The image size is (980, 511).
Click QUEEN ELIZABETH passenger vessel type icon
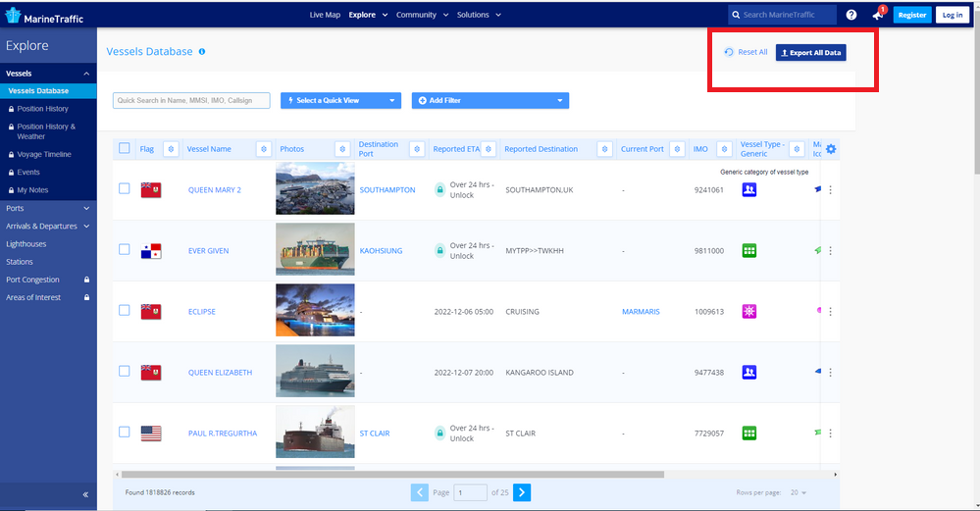click(x=749, y=373)
